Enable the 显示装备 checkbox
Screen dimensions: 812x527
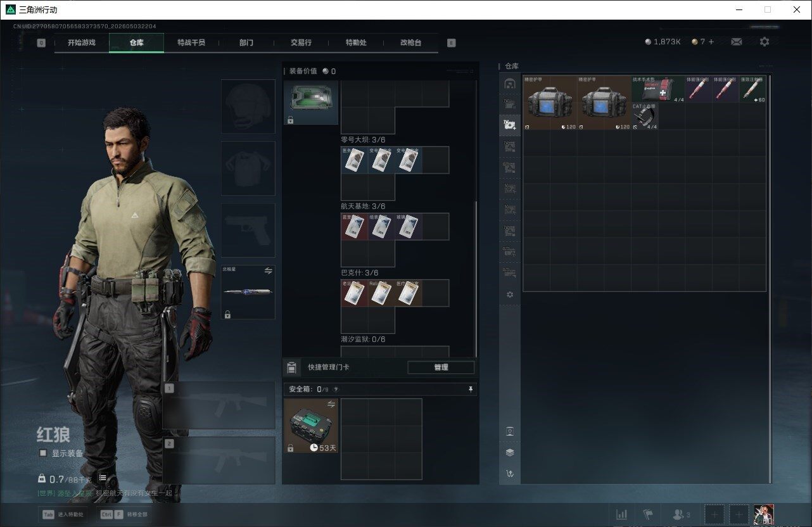[43, 453]
